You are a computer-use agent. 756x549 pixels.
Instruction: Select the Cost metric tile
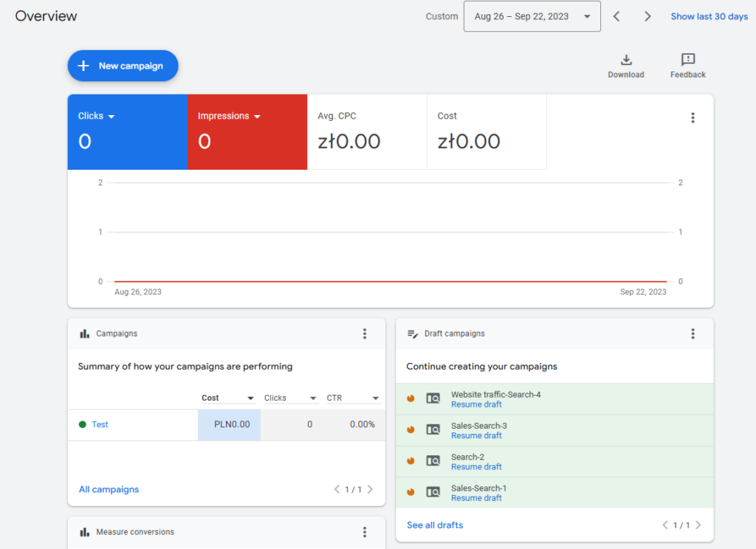click(486, 132)
